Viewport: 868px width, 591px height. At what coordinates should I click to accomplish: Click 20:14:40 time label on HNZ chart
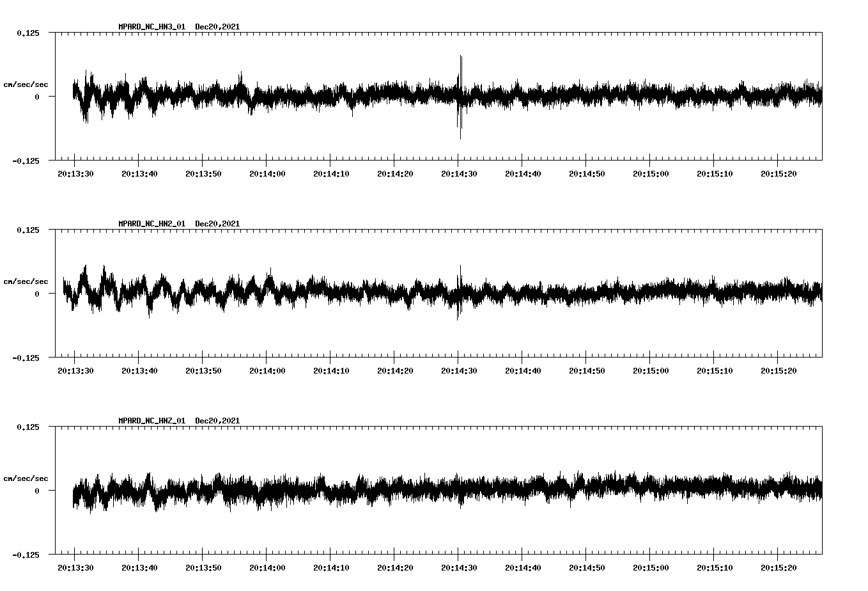tap(523, 567)
